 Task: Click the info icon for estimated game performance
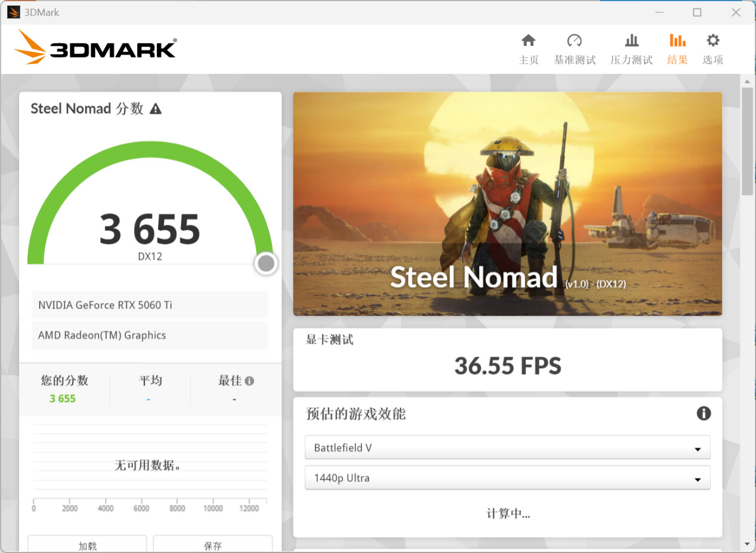point(703,413)
